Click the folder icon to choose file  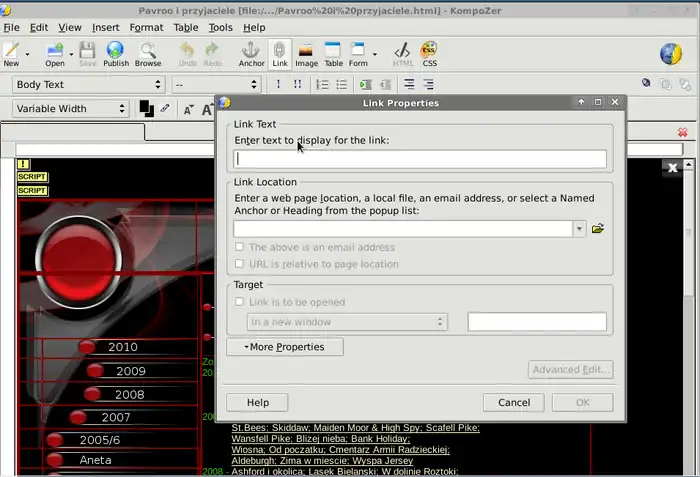598,229
